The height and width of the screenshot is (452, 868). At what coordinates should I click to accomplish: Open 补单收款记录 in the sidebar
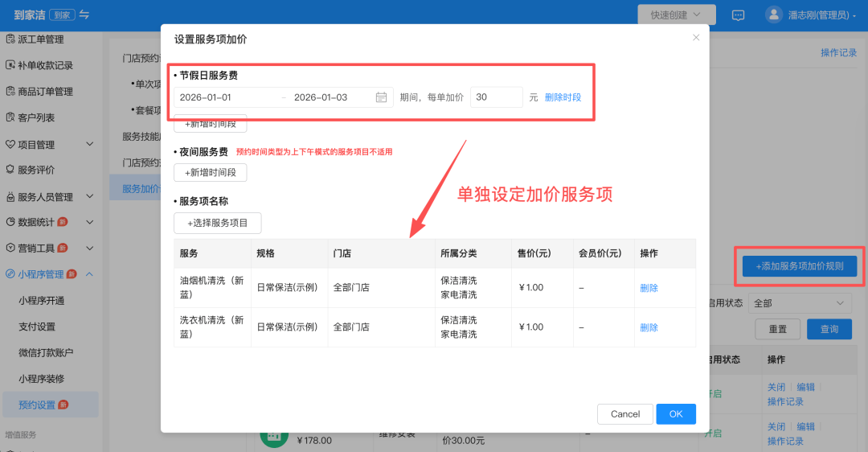[x=45, y=66]
